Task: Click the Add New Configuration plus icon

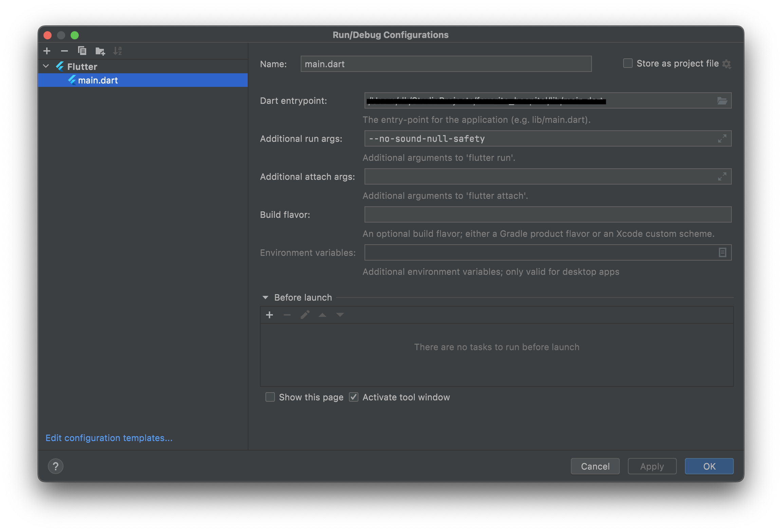Action: pos(47,51)
